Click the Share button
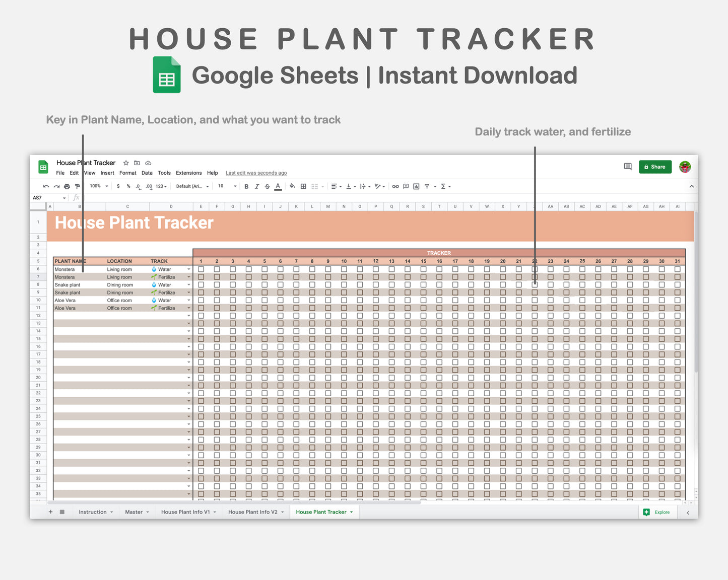This screenshot has height=580, width=728. (655, 167)
